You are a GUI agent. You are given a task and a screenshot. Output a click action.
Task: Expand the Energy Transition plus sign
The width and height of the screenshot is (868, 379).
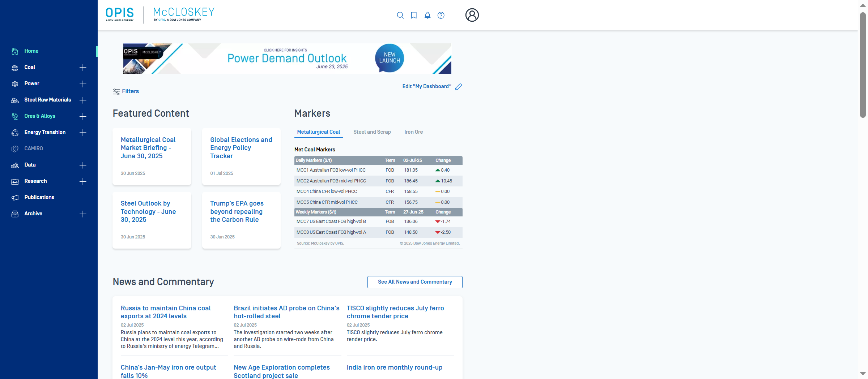coord(83,133)
